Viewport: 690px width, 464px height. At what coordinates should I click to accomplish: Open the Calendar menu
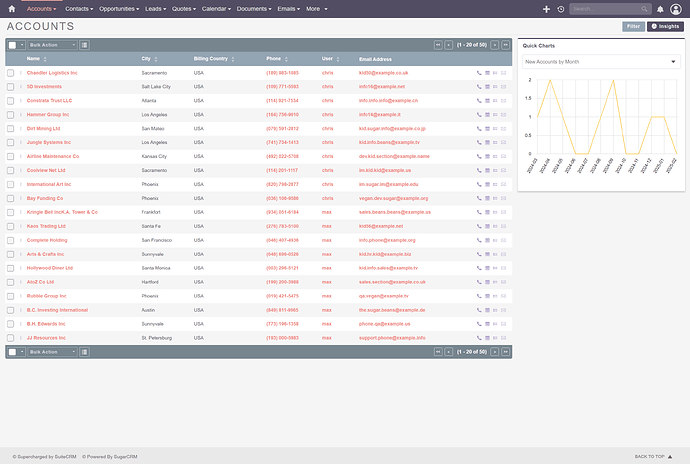point(216,9)
